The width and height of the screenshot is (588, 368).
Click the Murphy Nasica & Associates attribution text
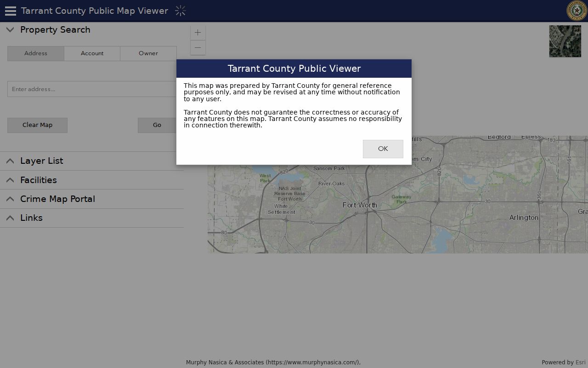273,362
